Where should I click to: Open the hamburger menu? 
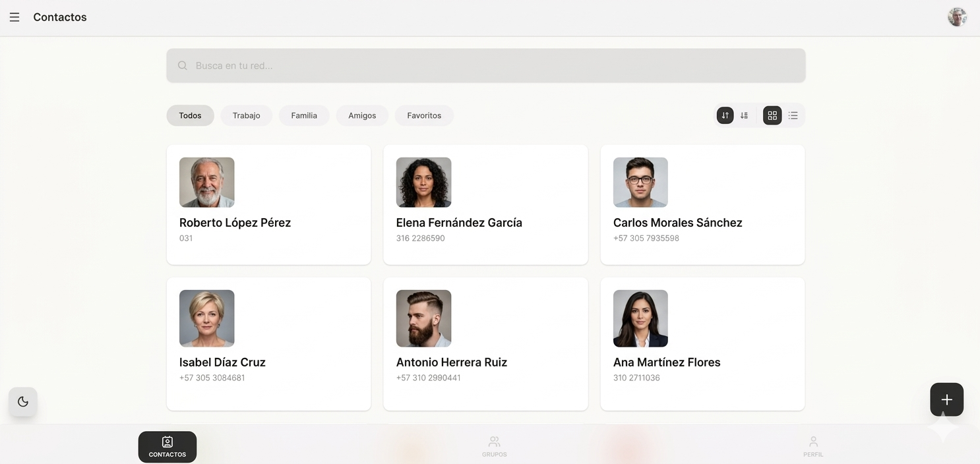pyautogui.click(x=15, y=17)
